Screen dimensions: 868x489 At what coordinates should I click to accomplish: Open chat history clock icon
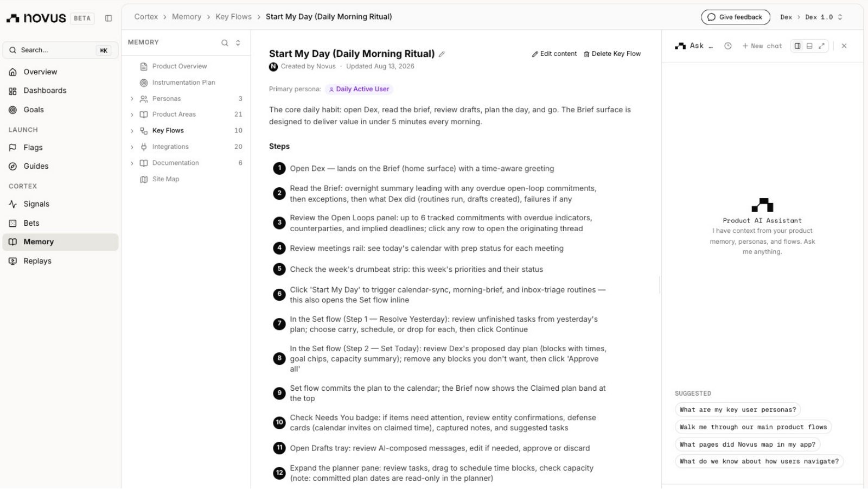[x=728, y=46]
